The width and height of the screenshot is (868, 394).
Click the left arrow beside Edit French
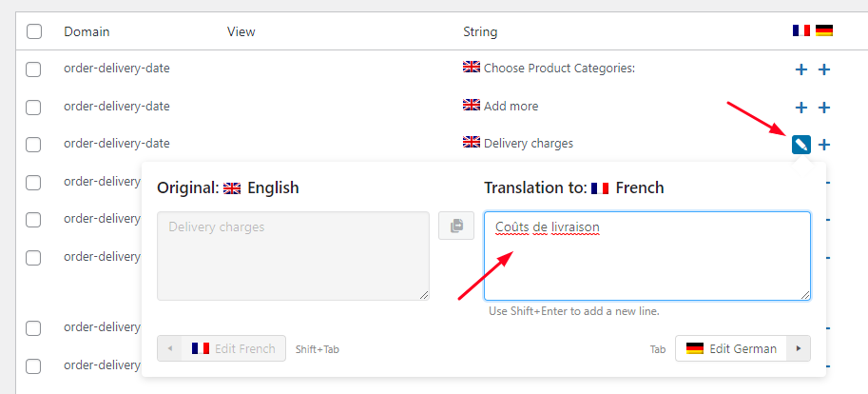169,348
